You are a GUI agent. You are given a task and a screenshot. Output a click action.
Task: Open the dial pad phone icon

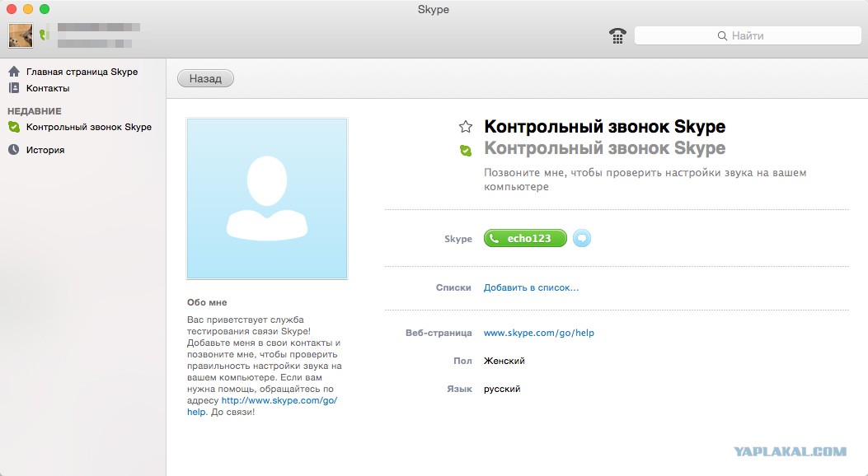coord(617,36)
